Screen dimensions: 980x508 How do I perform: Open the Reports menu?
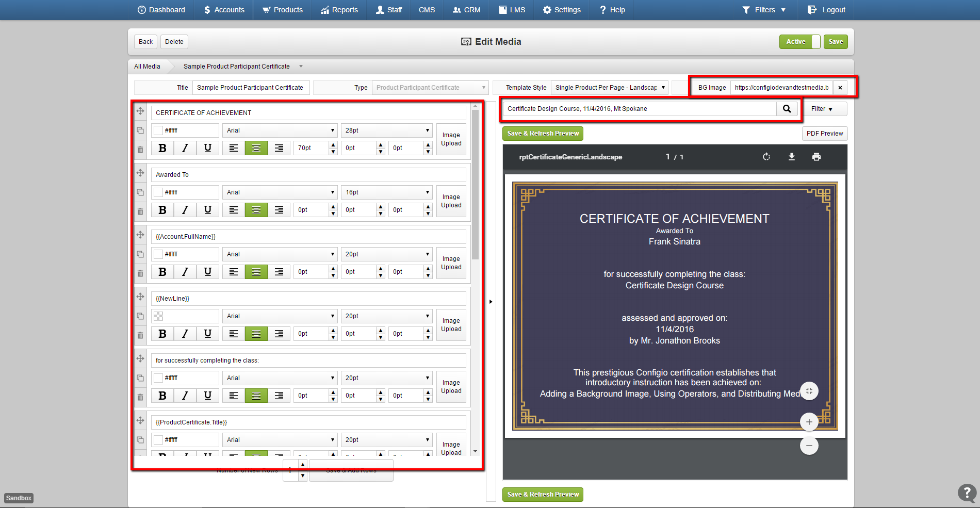point(339,10)
